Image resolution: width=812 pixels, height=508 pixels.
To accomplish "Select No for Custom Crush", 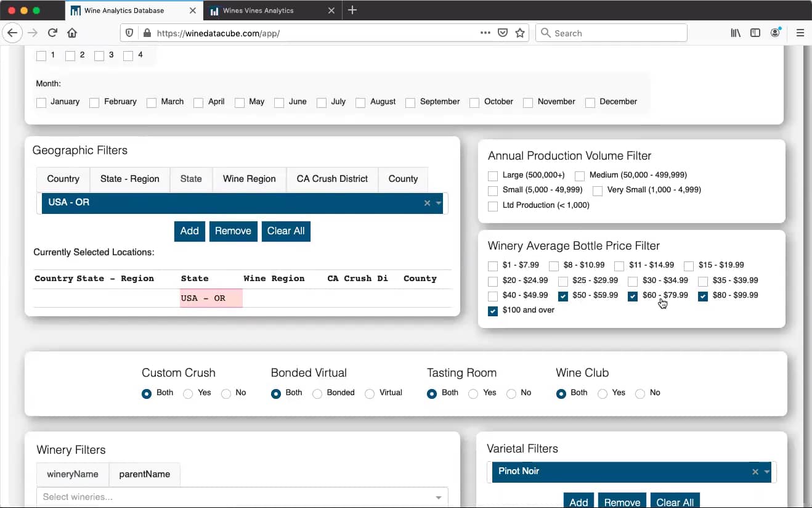I will pyautogui.click(x=226, y=393).
